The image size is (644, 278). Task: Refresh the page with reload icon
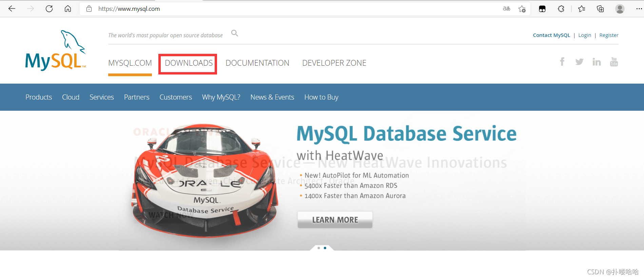49,9
